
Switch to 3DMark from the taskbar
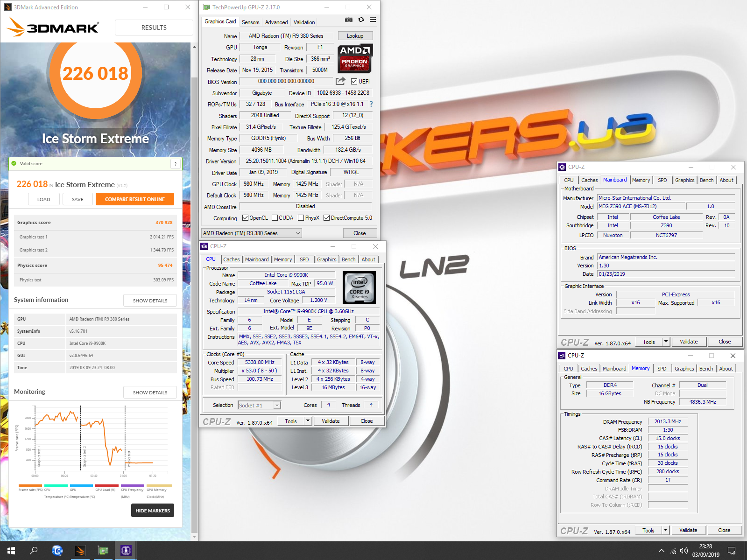pos(80,551)
